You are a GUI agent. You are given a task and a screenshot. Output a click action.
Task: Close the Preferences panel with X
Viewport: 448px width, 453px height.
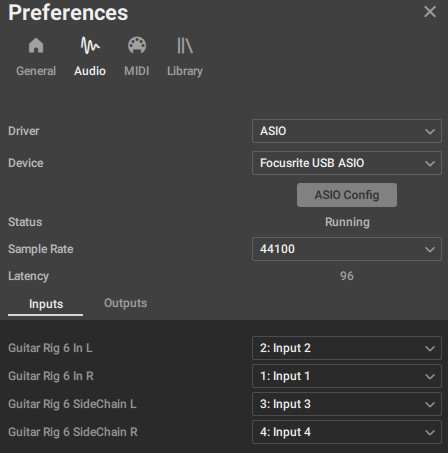tap(430, 12)
